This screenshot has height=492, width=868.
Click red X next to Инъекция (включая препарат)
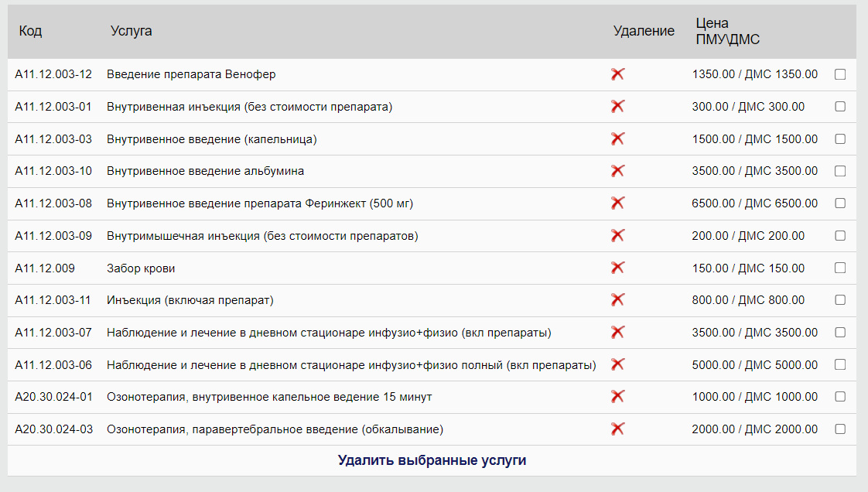pyautogui.click(x=617, y=300)
